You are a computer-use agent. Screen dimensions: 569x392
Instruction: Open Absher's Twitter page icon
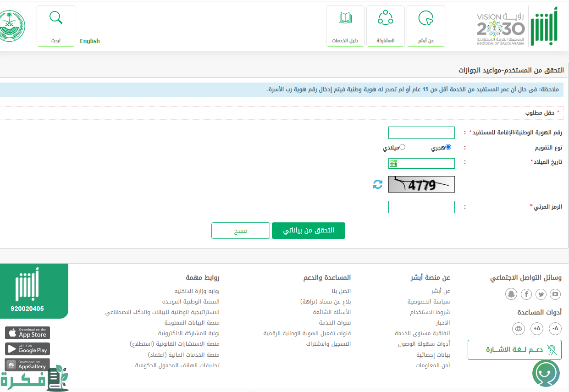pos(541,294)
